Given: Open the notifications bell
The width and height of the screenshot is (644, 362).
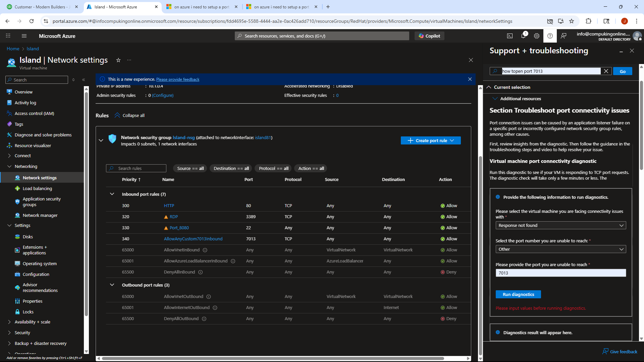Looking at the screenshot, I should (523, 36).
